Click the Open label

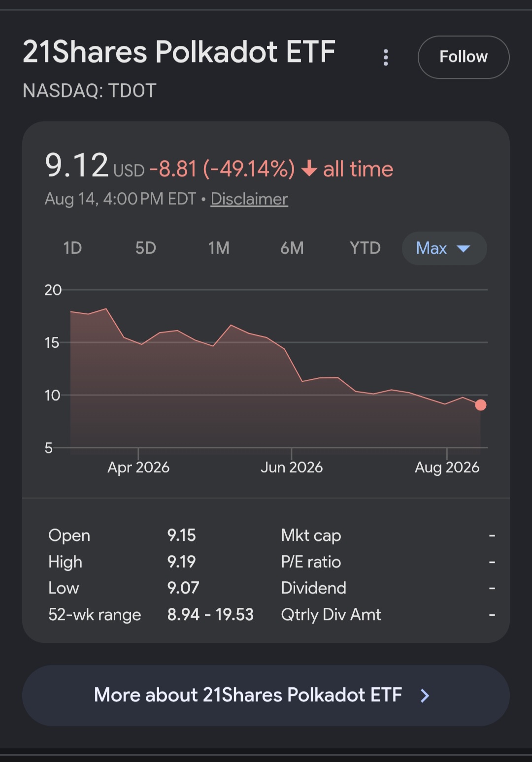tap(69, 536)
